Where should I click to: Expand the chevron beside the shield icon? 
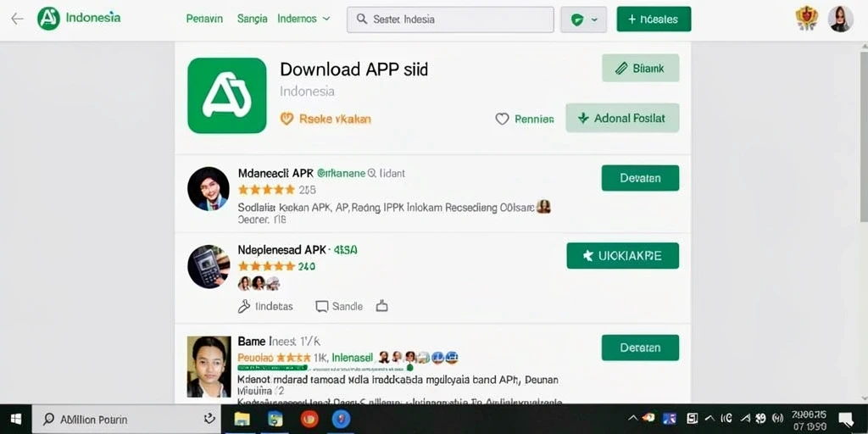point(594,20)
